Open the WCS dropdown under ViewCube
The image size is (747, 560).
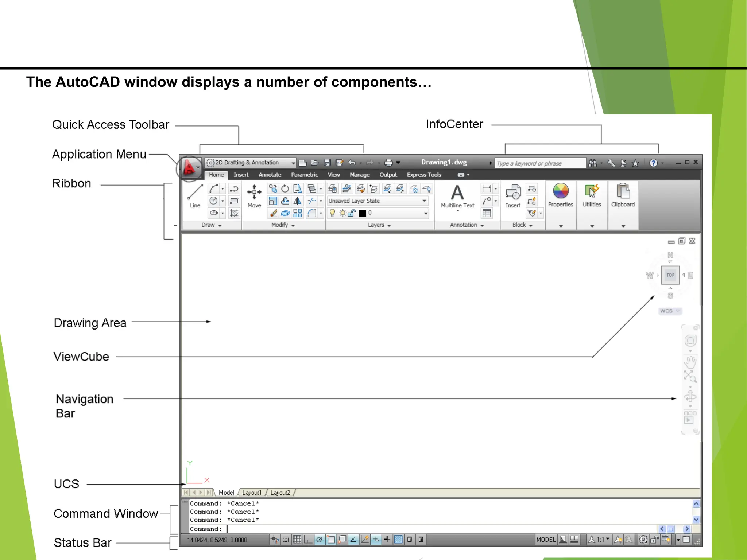point(670,311)
